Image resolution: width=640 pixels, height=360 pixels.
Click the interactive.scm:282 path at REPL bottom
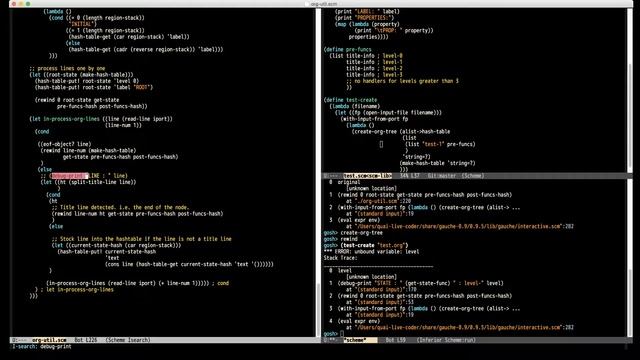pos(464,327)
